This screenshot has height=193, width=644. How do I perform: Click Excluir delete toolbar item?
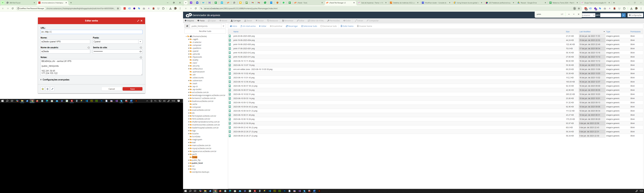[260, 21]
